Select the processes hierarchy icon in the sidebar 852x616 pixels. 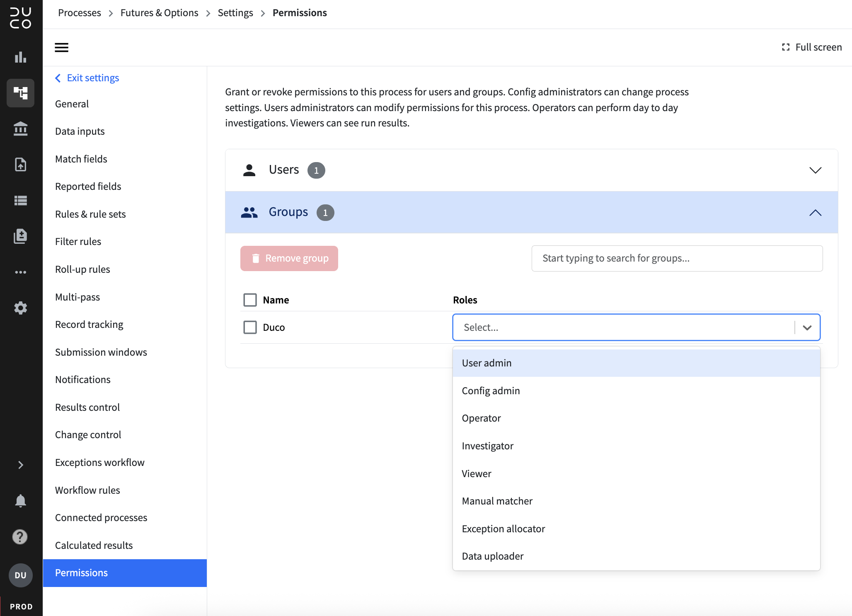[20, 93]
